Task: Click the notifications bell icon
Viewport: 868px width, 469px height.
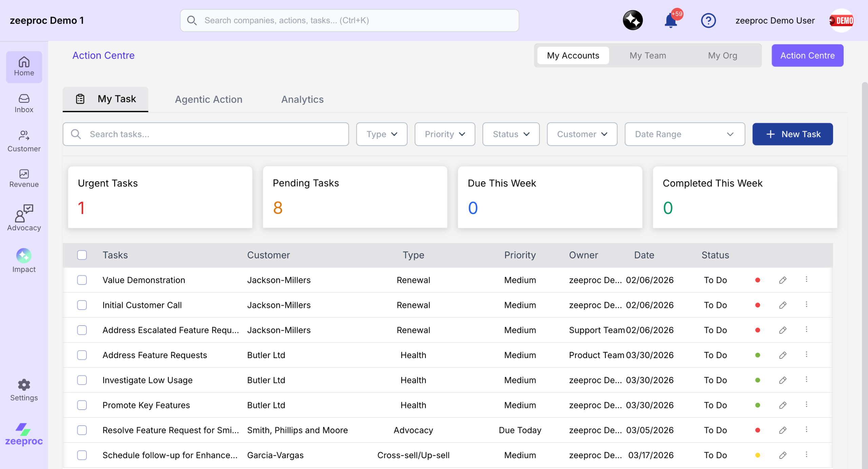Action: pyautogui.click(x=670, y=21)
